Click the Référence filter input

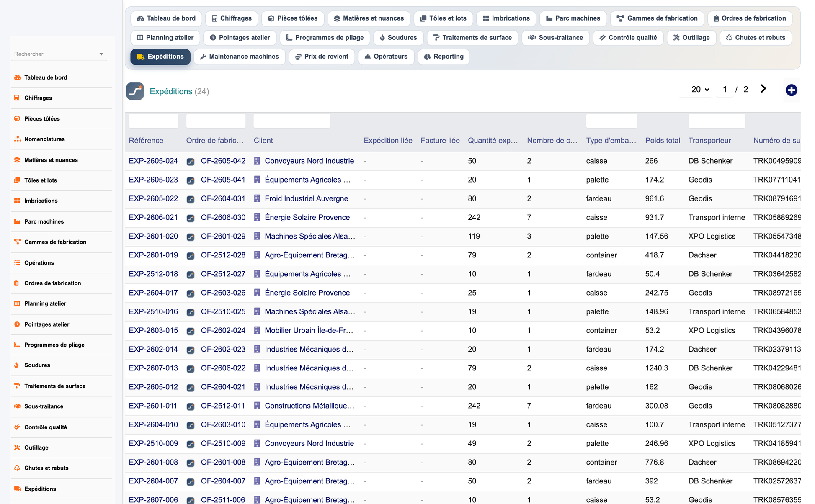153,121
